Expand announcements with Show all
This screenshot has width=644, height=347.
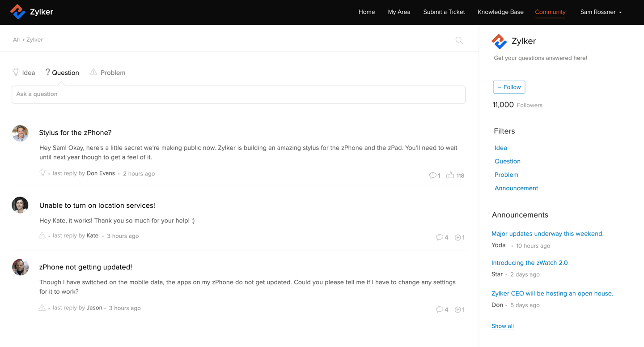[x=502, y=326]
